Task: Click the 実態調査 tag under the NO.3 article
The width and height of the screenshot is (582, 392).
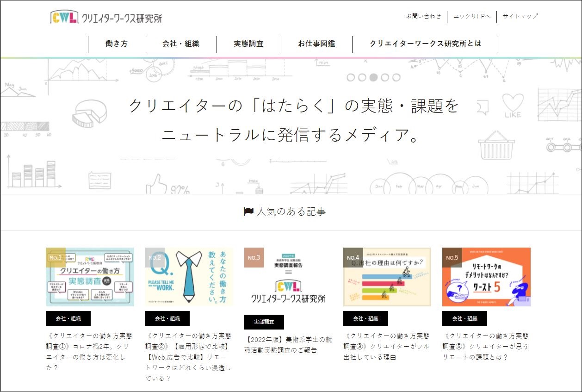Action: coord(264,322)
